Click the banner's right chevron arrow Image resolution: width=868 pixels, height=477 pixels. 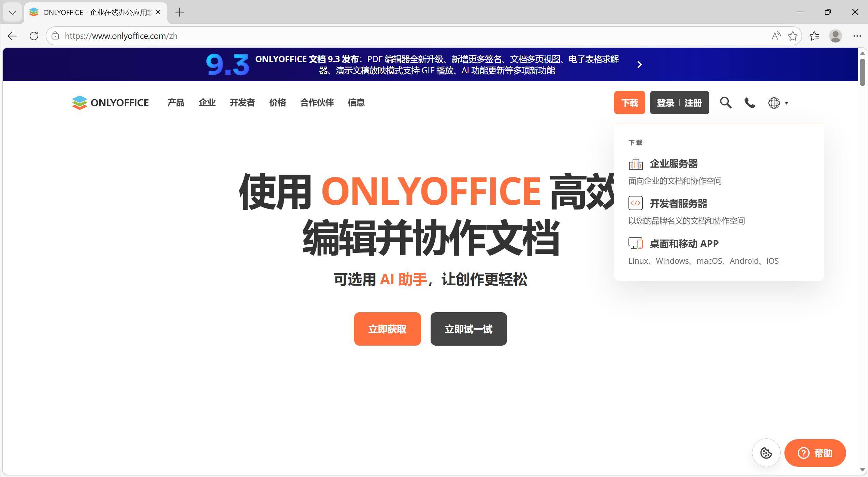pyautogui.click(x=640, y=64)
